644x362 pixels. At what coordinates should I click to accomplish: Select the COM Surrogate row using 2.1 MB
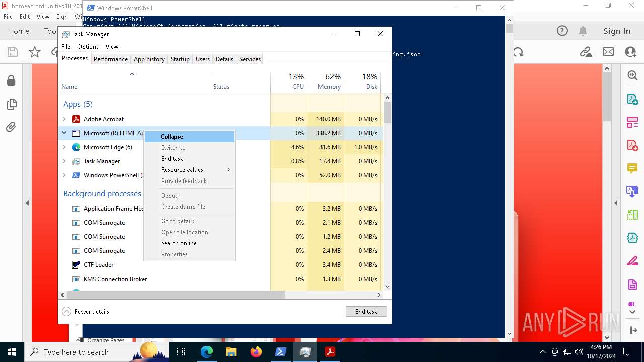coord(220,223)
